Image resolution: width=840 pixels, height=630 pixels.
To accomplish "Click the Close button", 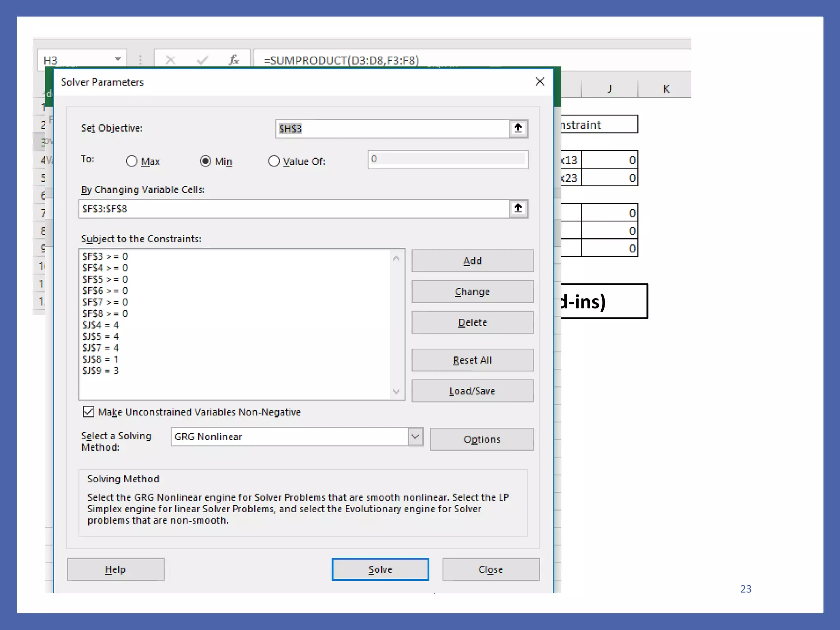I will tap(491, 569).
